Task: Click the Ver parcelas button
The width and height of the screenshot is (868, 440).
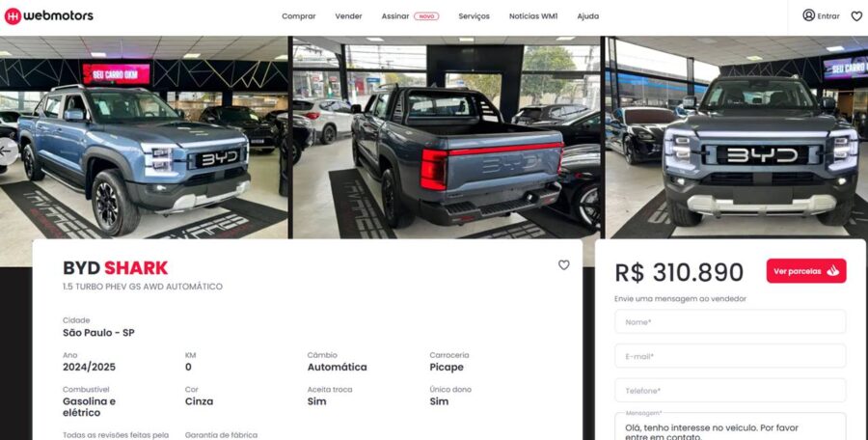Action: point(806,271)
